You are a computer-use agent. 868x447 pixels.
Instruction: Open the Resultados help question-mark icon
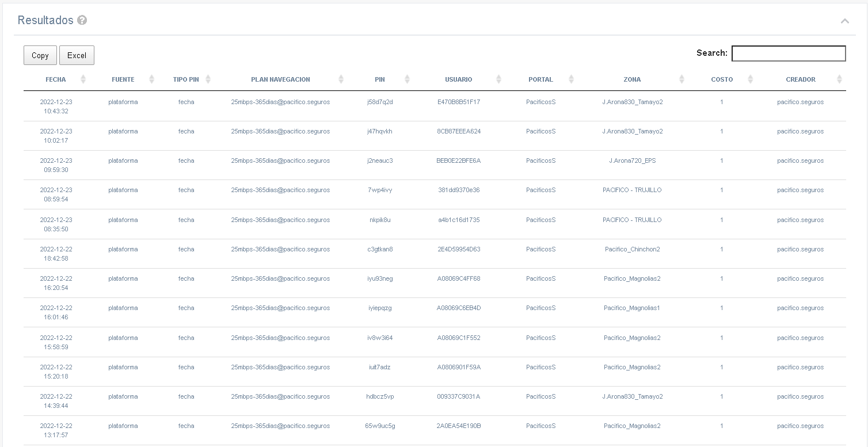coord(82,21)
